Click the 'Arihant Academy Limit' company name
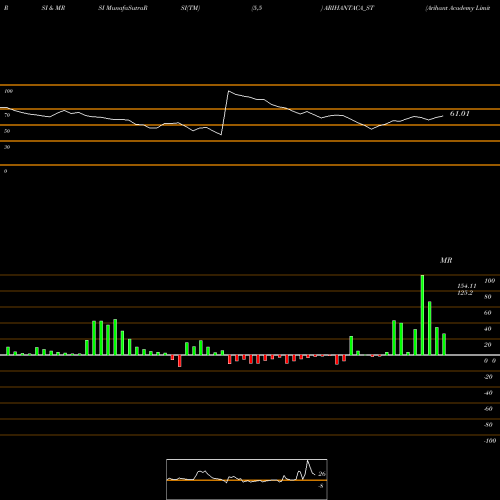The image size is (500, 500). [x=458, y=8]
